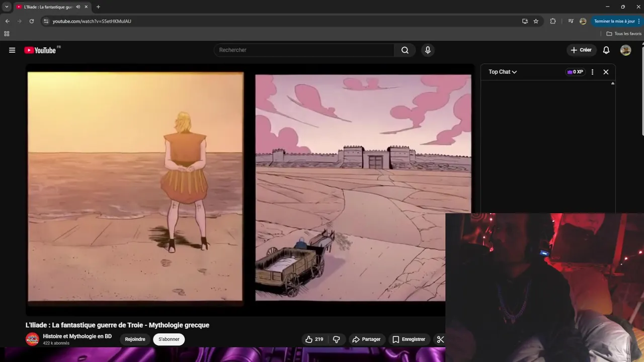This screenshot has width=644, height=362.
Task: Open the Histoire et Mythologie en BD channel name
Action: point(77,336)
